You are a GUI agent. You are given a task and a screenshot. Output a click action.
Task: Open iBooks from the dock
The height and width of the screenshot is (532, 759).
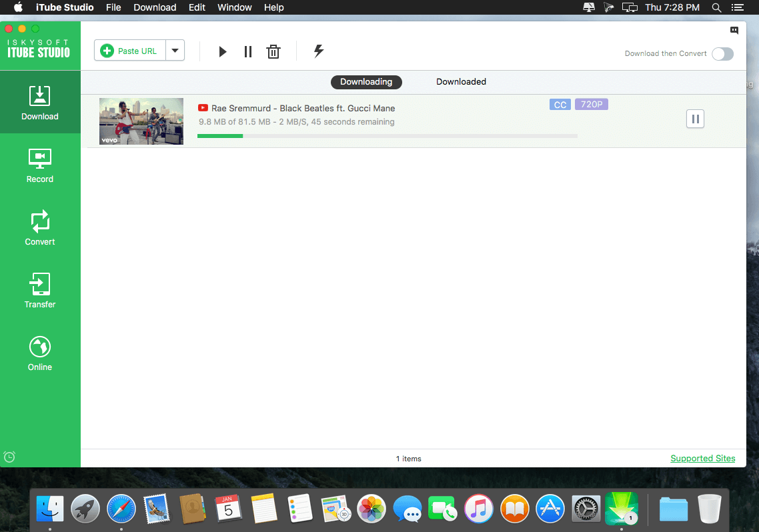tap(514, 509)
